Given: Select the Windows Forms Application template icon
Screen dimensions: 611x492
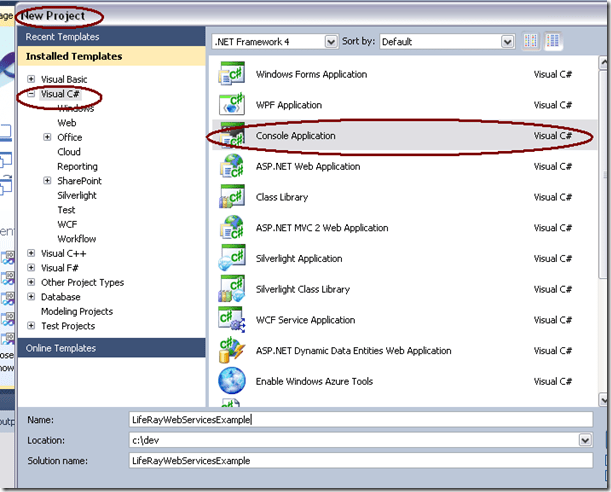Looking at the screenshot, I should point(232,75).
